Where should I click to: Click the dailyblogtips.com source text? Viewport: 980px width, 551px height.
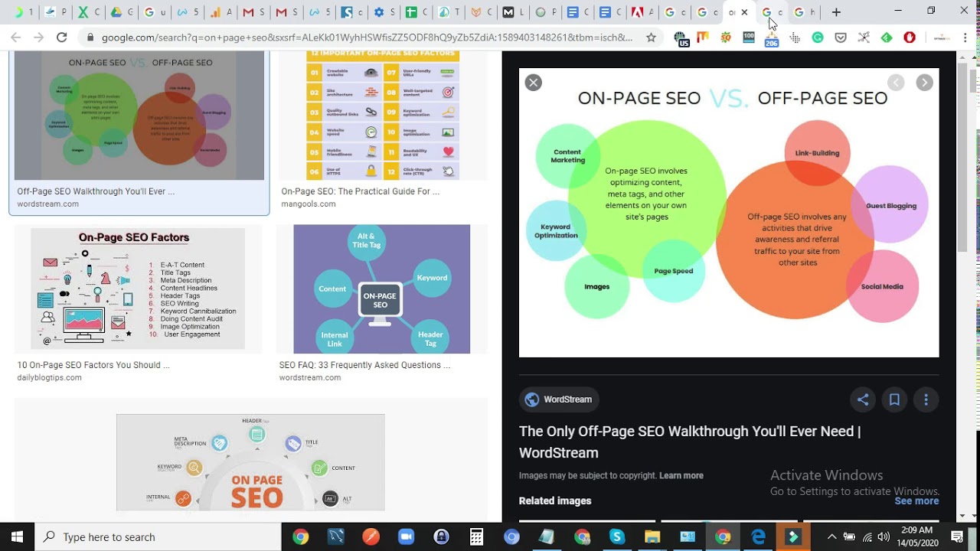pos(50,378)
